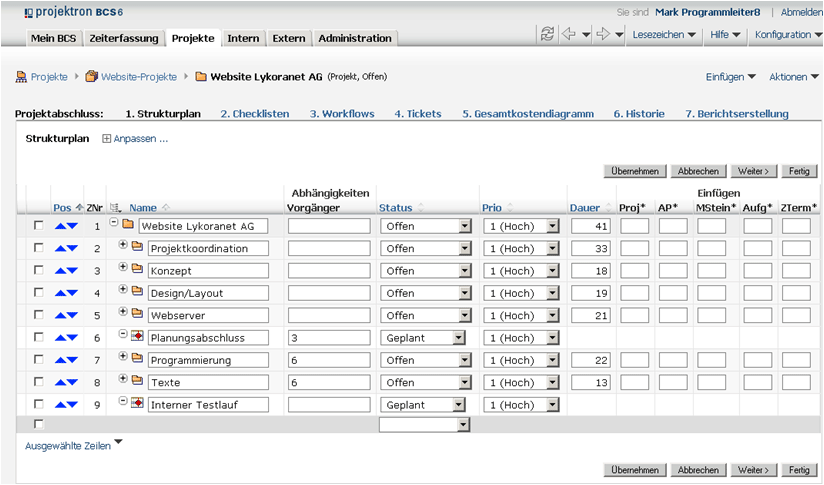Check the Programmierung row checkbox
This screenshot has height=485, width=824.
coord(38,359)
